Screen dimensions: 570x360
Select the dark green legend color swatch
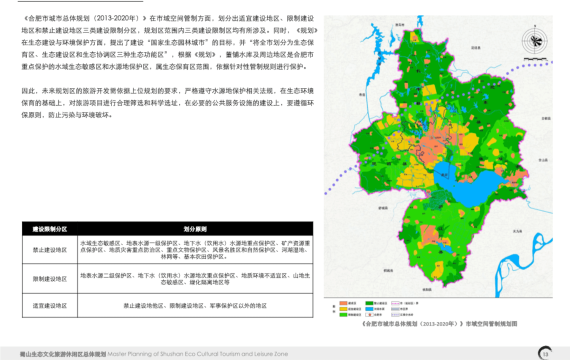pos(369,303)
